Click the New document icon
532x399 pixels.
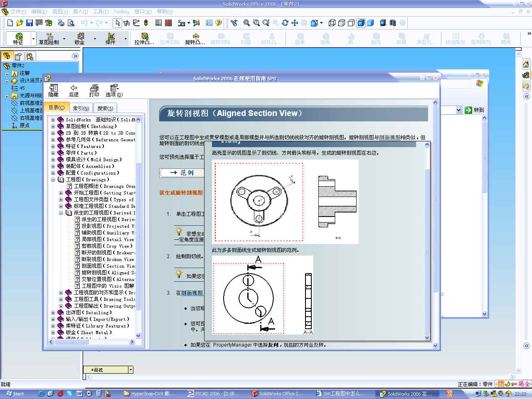pos(10,23)
